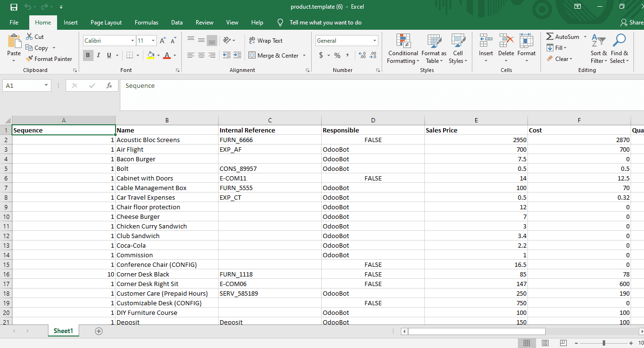Increase font size with the larger A icon

tap(163, 41)
